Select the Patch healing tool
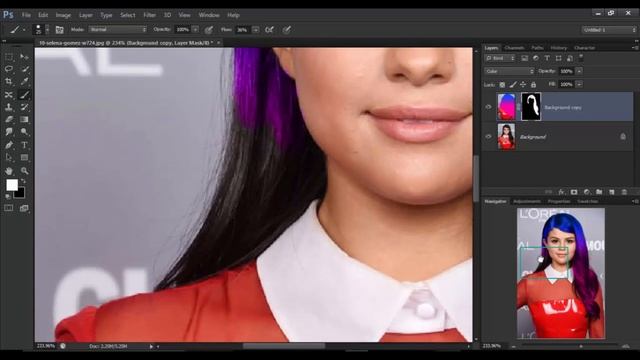 pos(9,95)
